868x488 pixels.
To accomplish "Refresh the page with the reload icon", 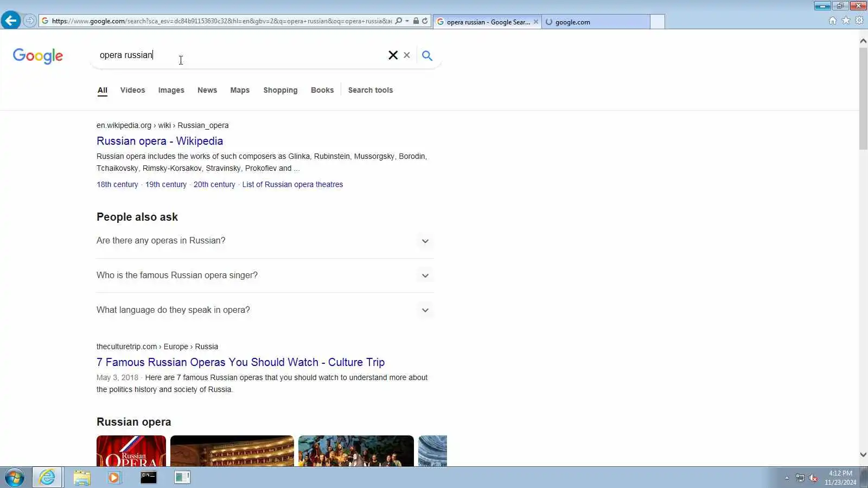I will (x=425, y=21).
